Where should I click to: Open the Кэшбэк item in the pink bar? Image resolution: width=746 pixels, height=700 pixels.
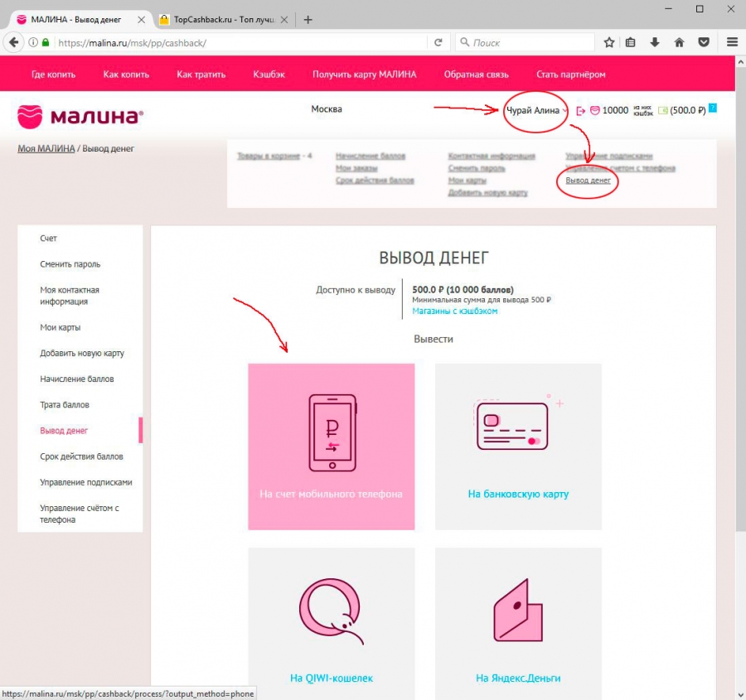269,75
